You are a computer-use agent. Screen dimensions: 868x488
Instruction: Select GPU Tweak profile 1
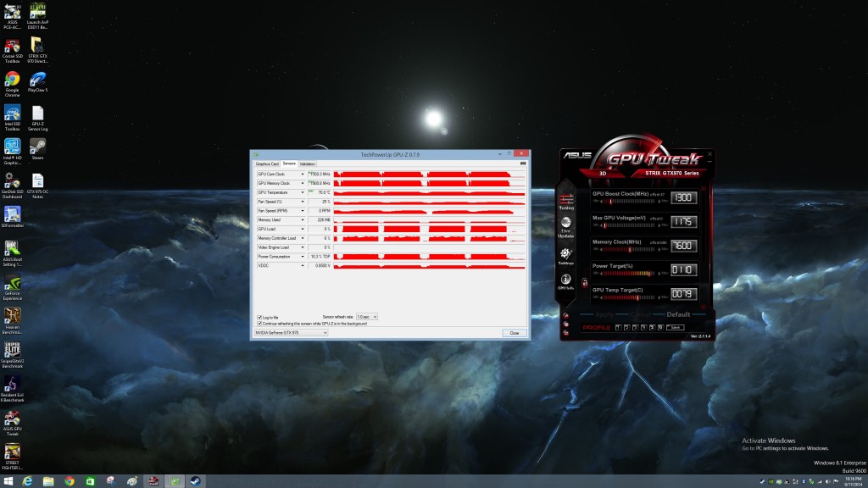(x=618, y=328)
